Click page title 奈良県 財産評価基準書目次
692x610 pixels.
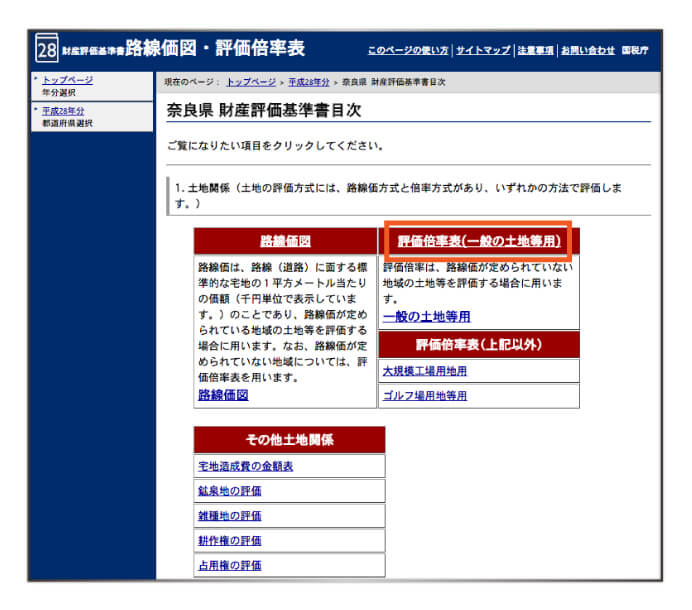click(264, 110)
